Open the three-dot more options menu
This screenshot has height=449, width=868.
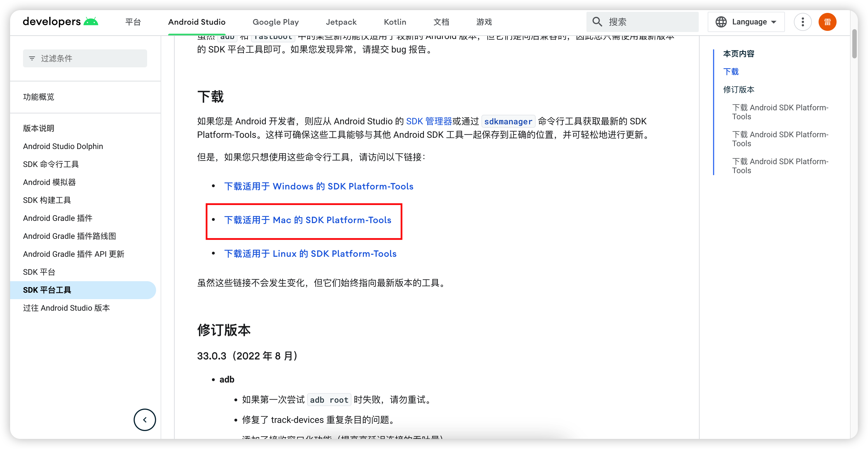tap(803, 22)
